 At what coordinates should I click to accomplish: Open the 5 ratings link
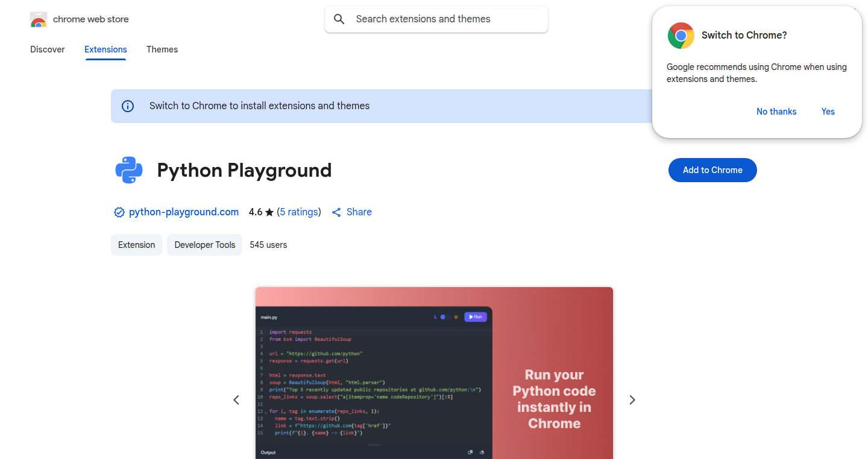pos(300,212)
